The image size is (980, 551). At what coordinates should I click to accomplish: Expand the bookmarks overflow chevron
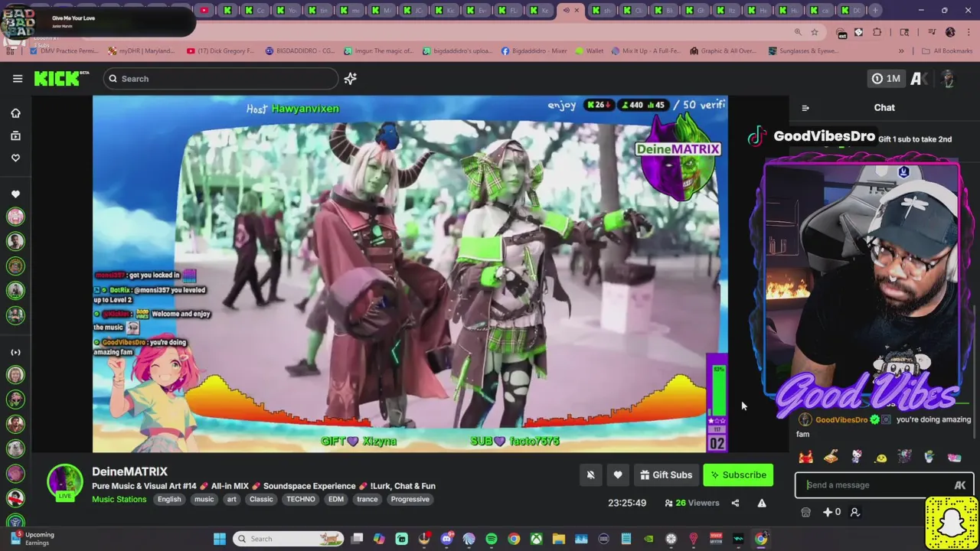pyautogui.click(x=901, y=51)
